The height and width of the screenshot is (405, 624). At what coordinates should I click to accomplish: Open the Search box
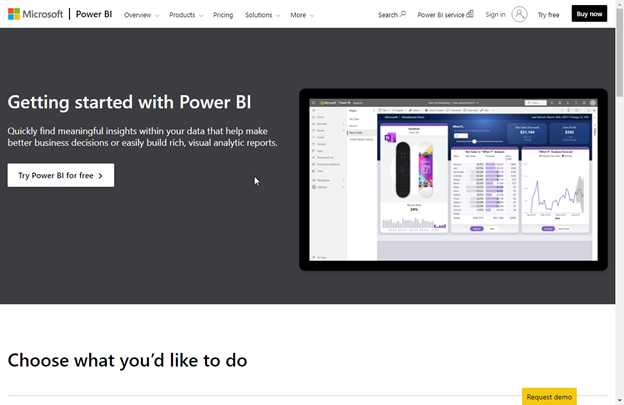(x=392, y=14)
